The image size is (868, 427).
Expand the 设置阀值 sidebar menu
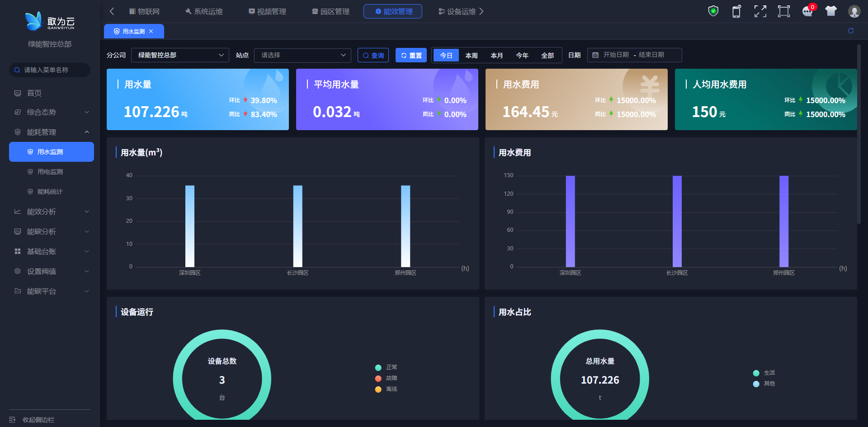tap(52, 271)
